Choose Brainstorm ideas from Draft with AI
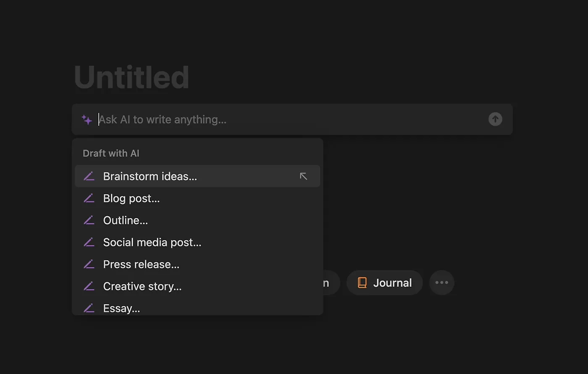The height and width of the screenshot is (374, 588). coord(150,176)
